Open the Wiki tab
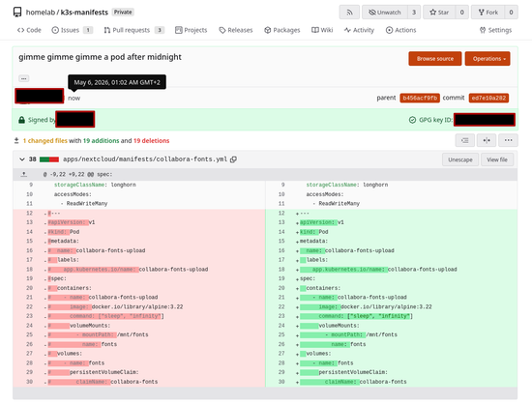 [x=322, y=30]
